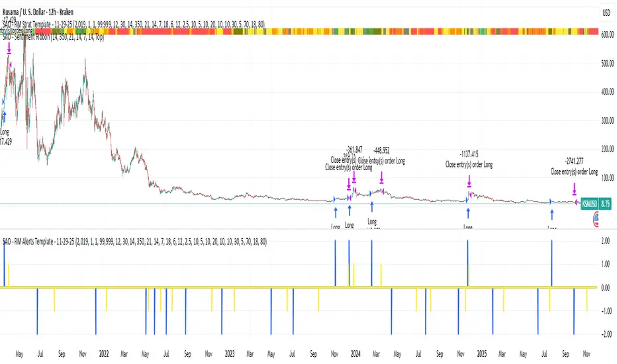Screen dimensions: 617x364
Task: Click the Kusama / U. S. Dollar chart title
Action: 38,12
